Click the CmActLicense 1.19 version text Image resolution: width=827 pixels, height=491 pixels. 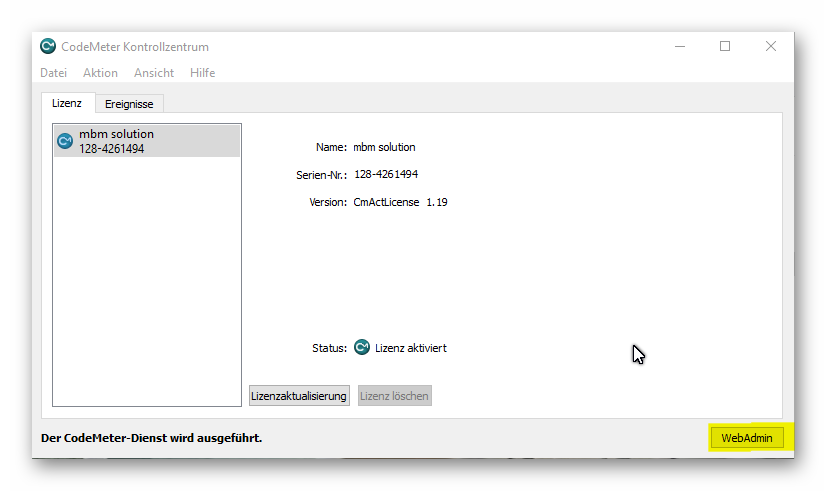tap(400, 202)
